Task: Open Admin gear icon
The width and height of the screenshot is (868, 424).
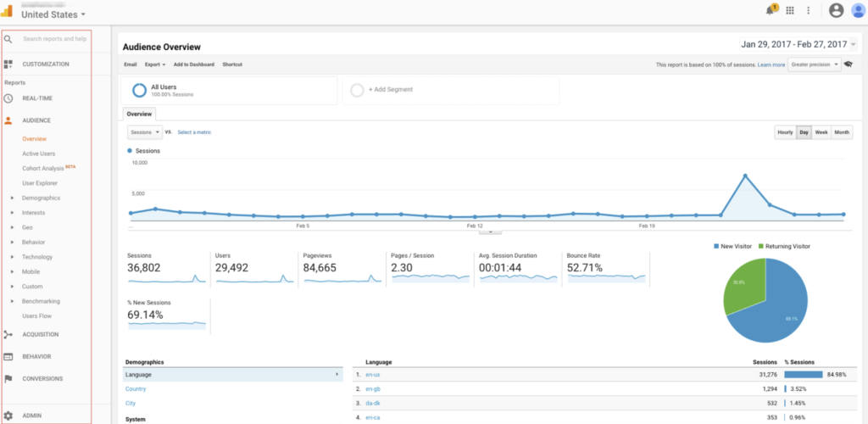Action: click(x=8, y=416)
